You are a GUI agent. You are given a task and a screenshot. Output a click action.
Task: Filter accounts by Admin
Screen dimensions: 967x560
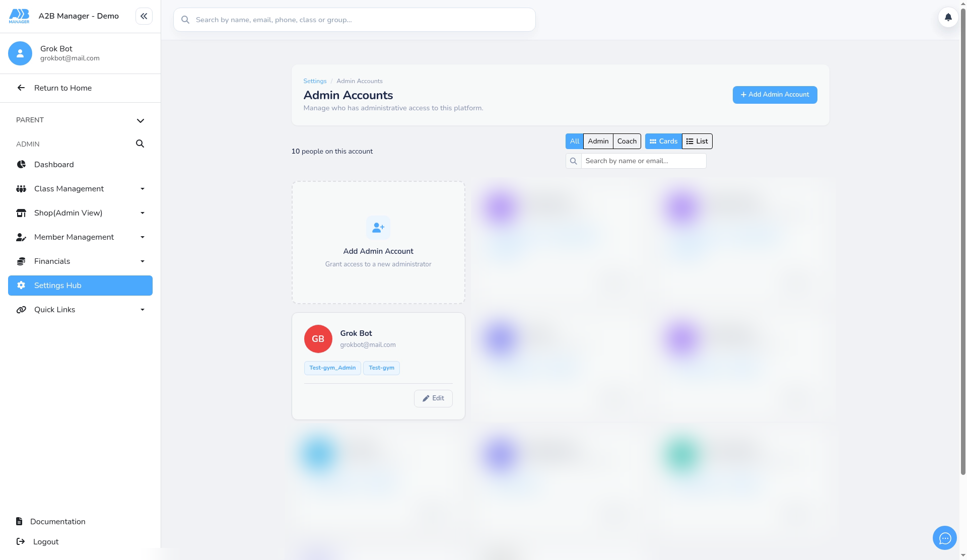point(598,142)
